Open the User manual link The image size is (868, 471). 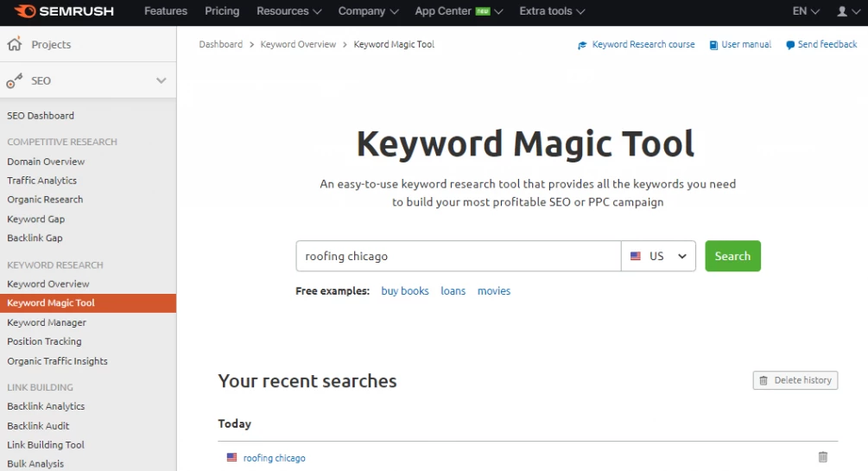click(x=746, y=44)
